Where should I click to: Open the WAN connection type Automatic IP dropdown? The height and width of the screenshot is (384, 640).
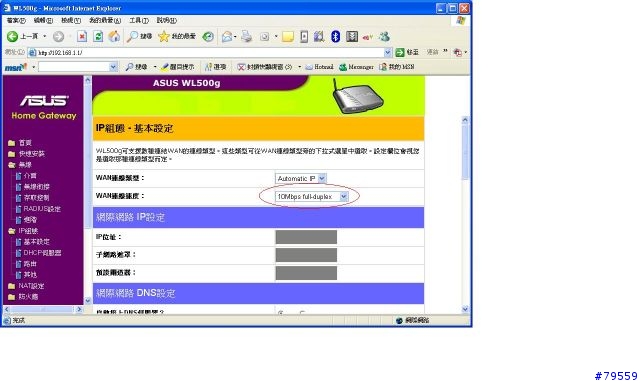point(300,178)
